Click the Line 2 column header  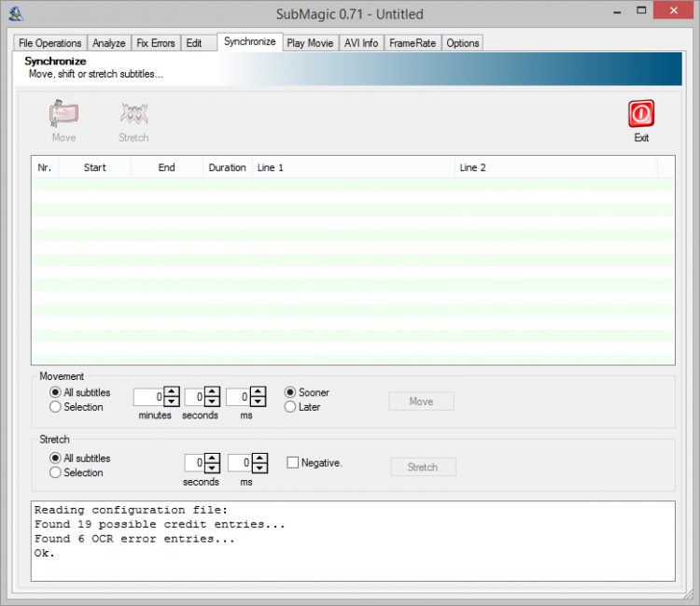556,167
